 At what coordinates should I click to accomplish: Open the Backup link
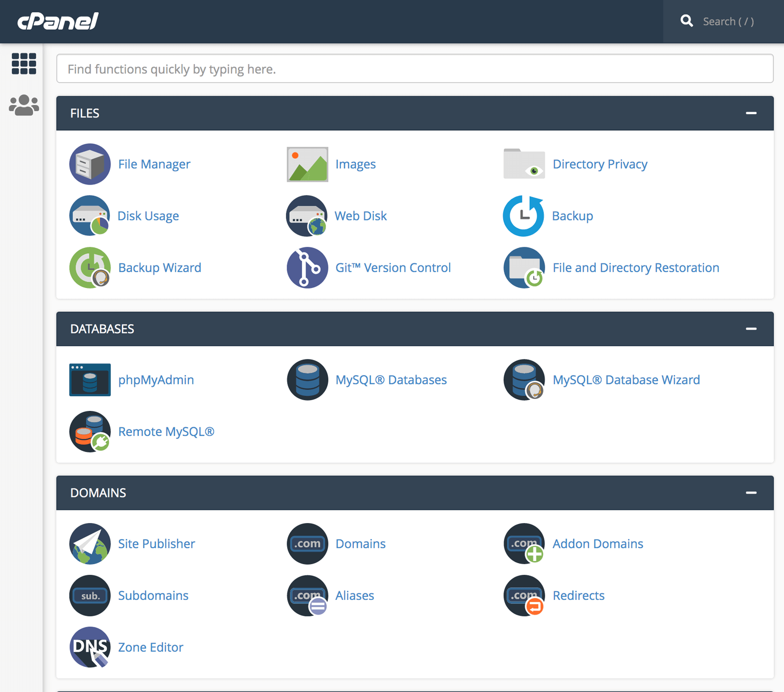573,216
